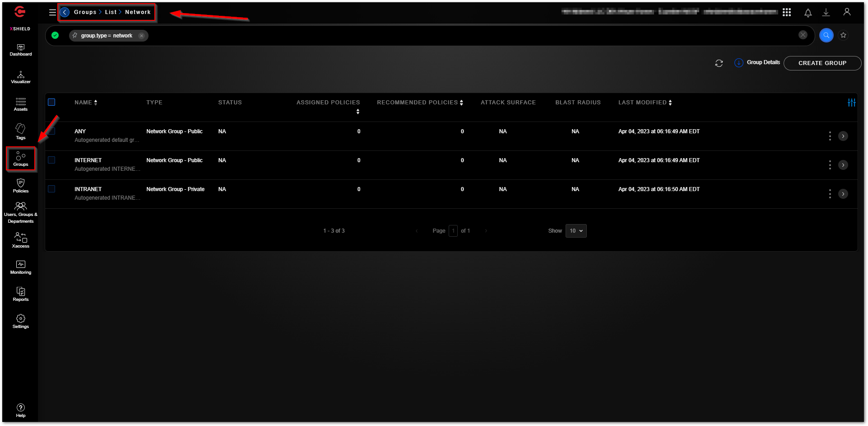Expand the ANY group details arrow
The height and width of the screenshot is (426, 868).
(x=843, y=136)
